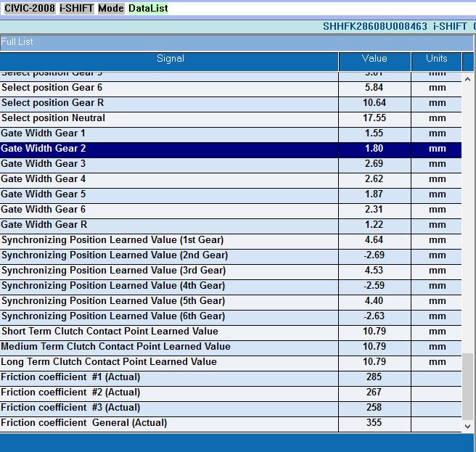Image resolution: width=476 pixels, height=452 pixels.
Task: Click value 2.69 for Gate Width Gear 3
Action: coord(374,164)
